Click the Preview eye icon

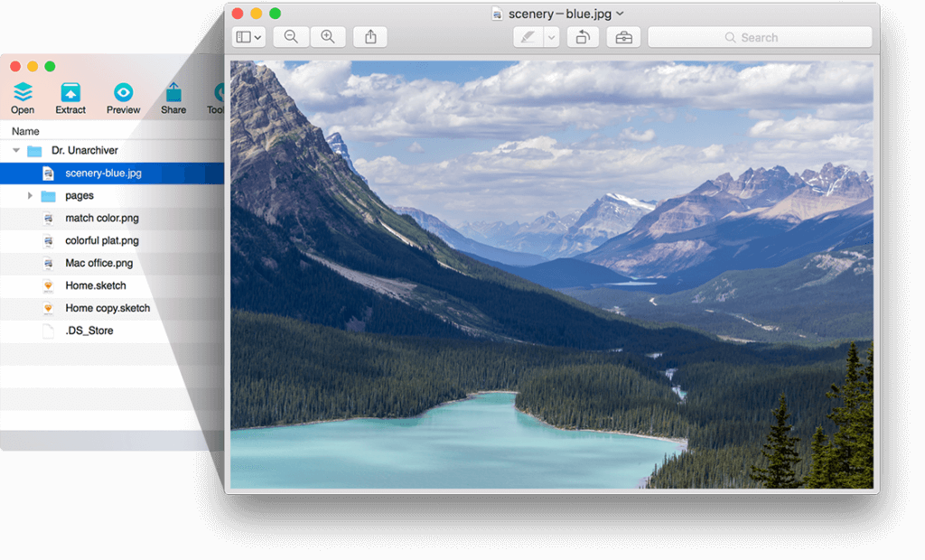point(123,93)
